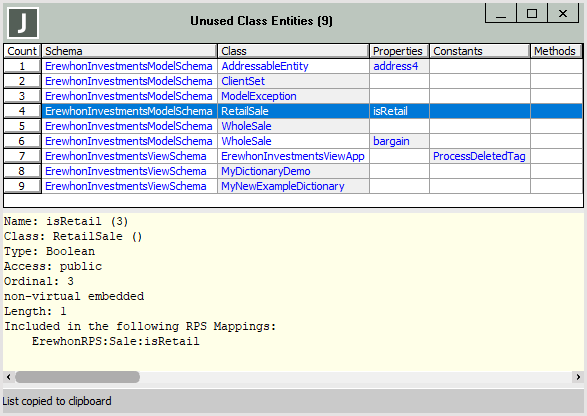Click the Methods column header
The height and width of the screenshot is (416, 587).
556,51
